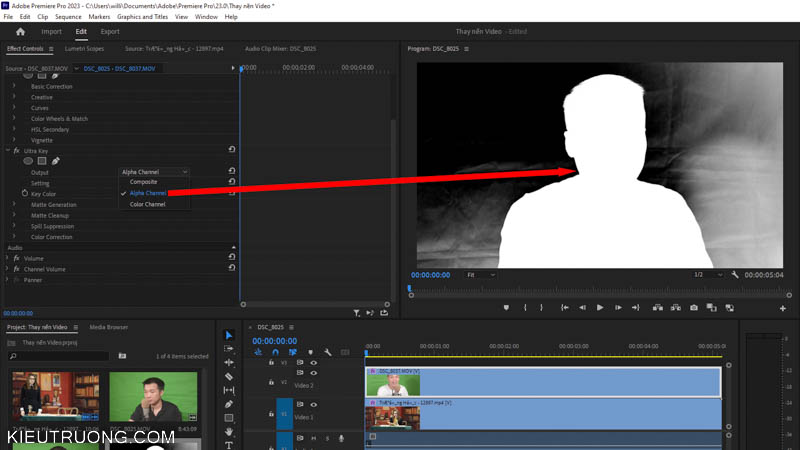Toggle insert sequences as nests
Image resolution: width=800 pixels, height=450 pixels.
(258, 353)
